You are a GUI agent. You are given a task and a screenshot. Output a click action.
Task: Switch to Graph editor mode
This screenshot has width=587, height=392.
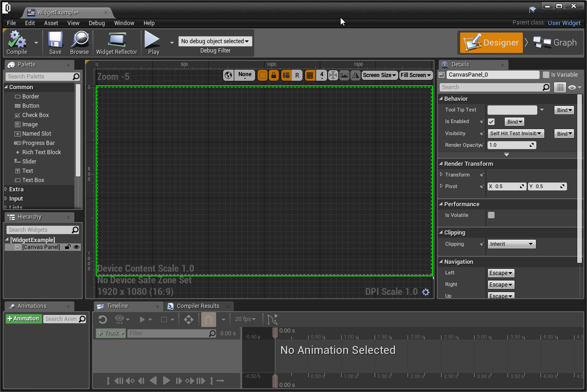555,43
